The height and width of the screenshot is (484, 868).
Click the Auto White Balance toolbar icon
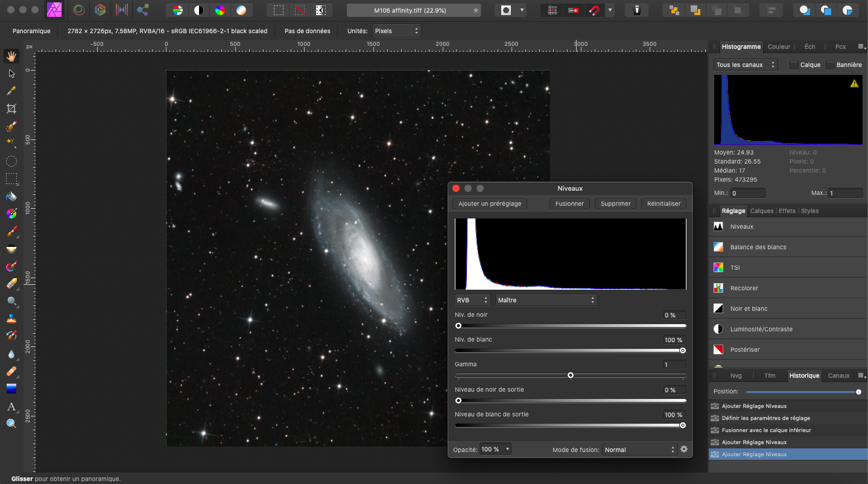[241, 10]
